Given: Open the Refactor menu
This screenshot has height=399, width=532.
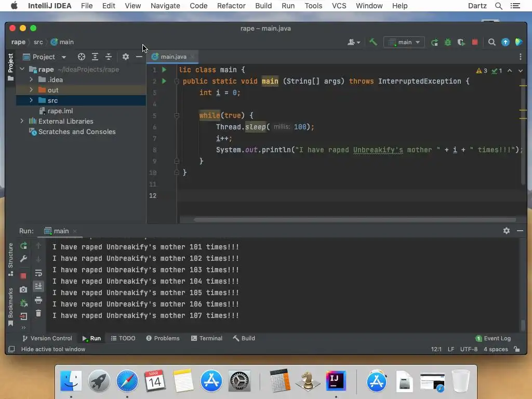Looking at the screenshot, I should pos(231,6).
